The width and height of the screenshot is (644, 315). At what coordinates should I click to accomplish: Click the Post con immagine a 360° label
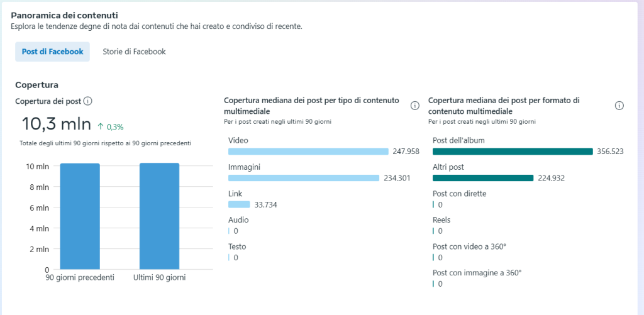click(x=477, y=273)
